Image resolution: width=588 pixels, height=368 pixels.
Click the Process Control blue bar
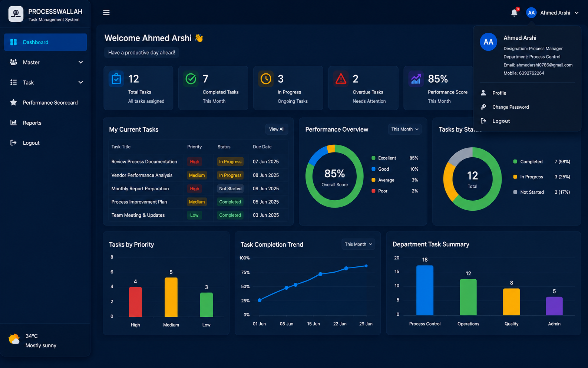(x=425, y=290)
